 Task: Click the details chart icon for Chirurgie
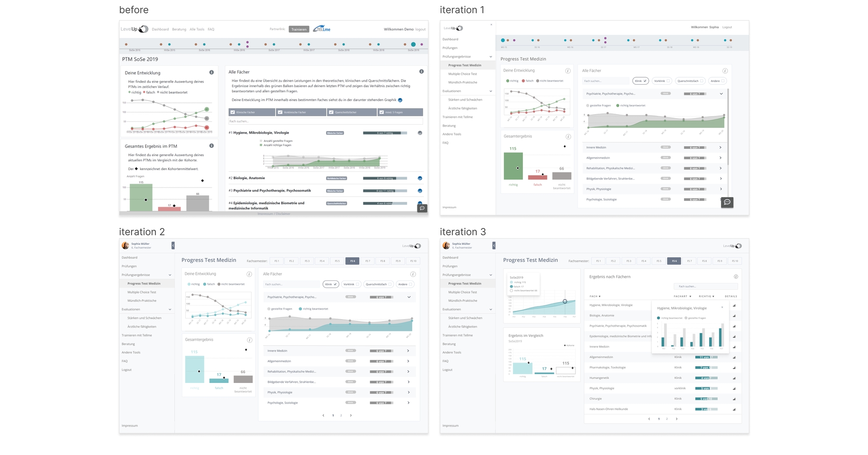point(733,399)
